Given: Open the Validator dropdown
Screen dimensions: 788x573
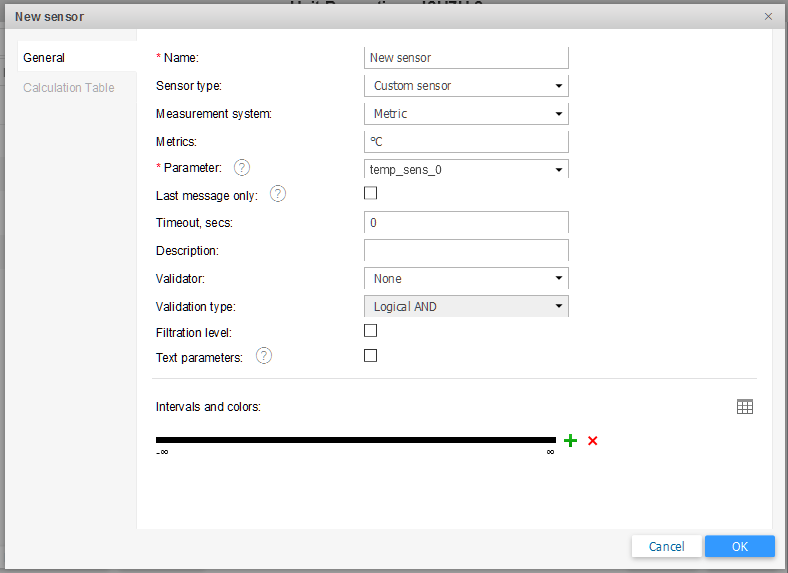Looking at the screenshot, I should 466,279.
